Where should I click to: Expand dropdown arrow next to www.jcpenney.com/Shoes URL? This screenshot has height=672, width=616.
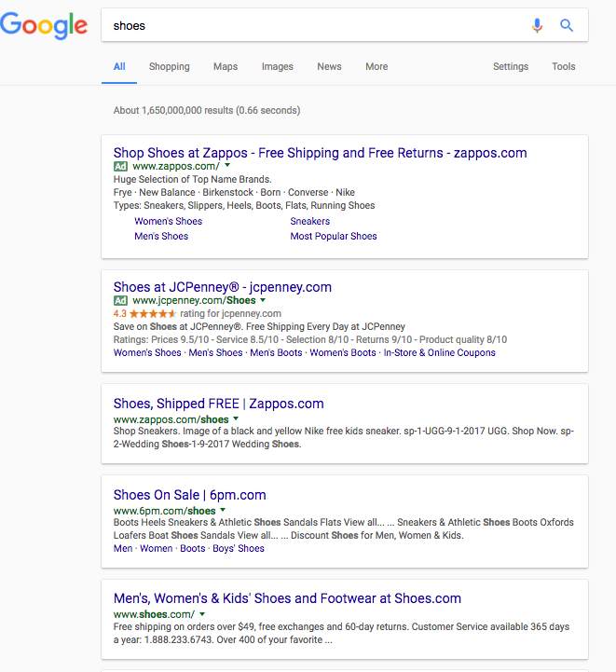point(263,300)
